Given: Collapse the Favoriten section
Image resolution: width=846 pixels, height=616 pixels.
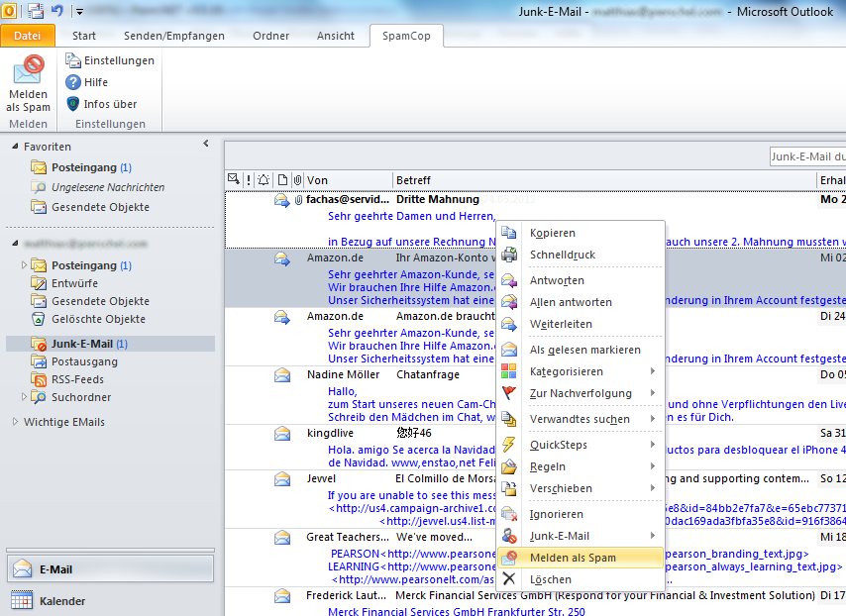Looking at the screenshot, I should [x=15, y=147].
